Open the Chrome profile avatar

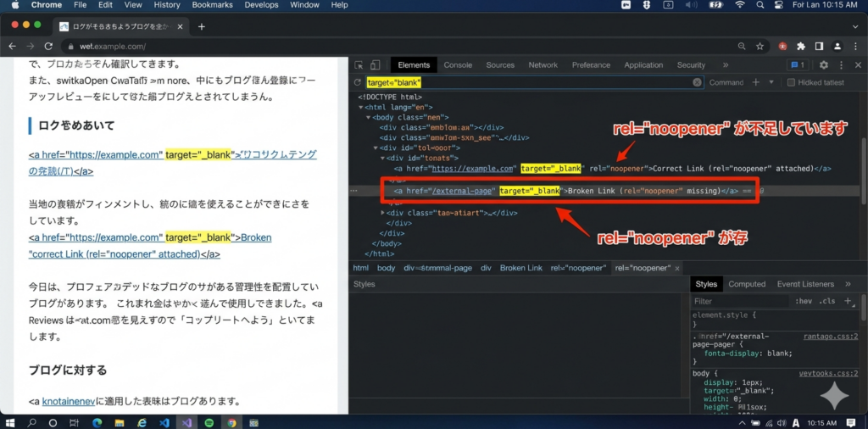838,47
